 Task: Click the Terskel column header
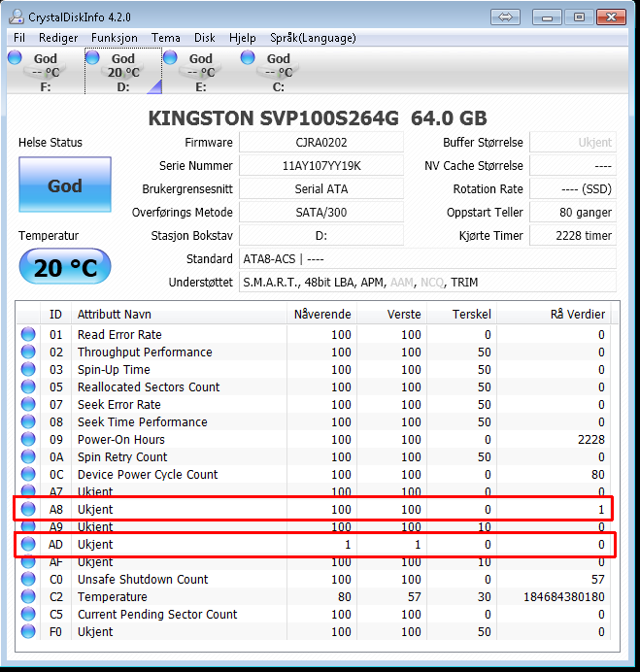(461, 314)
